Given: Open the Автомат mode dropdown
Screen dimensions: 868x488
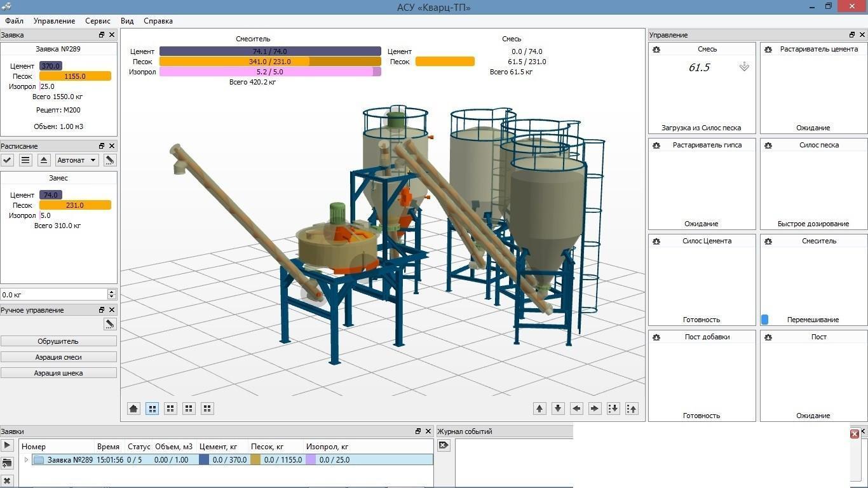Looking at the screenshot, I should [x=76, y=160].
